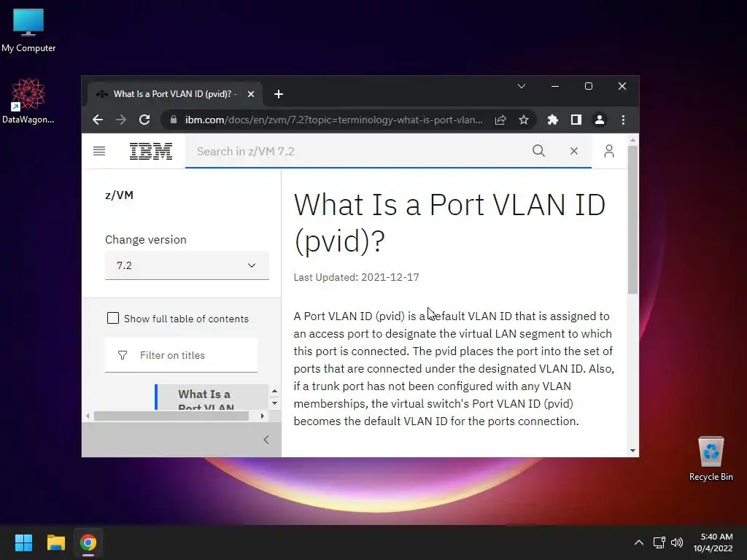Open the IBM hamburger menu
747x560 pixels.
point(99,151)
